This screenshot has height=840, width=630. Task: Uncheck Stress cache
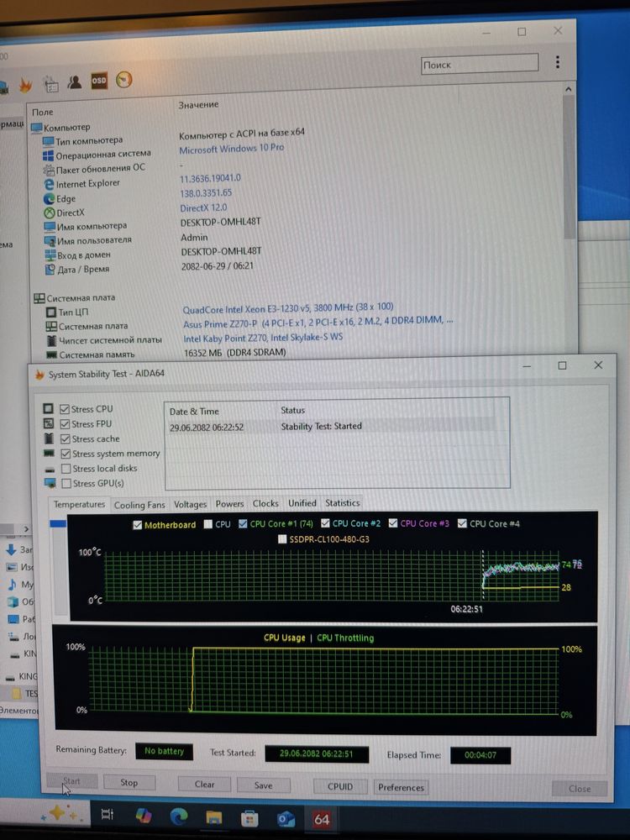coord(66,439)
